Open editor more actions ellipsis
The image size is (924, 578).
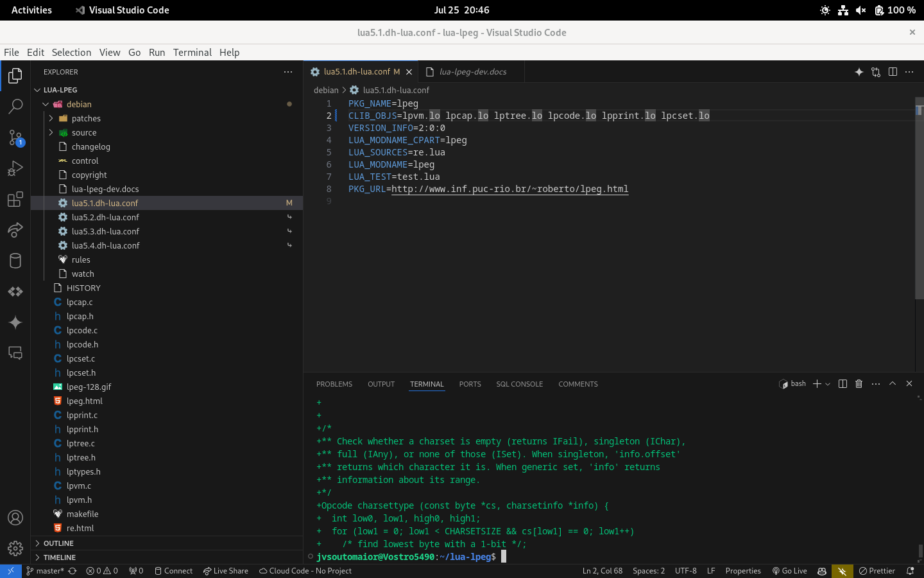[909, 72]
